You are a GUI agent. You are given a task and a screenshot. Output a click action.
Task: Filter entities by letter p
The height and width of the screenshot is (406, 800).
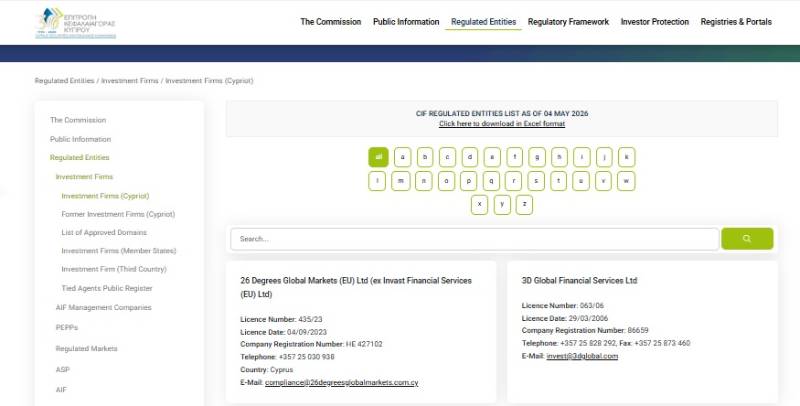(x=468, y=181)
